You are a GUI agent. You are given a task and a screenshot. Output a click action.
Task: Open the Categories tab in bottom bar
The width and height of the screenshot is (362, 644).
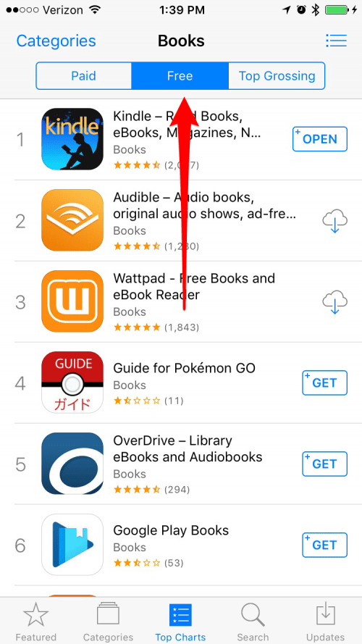108,622
